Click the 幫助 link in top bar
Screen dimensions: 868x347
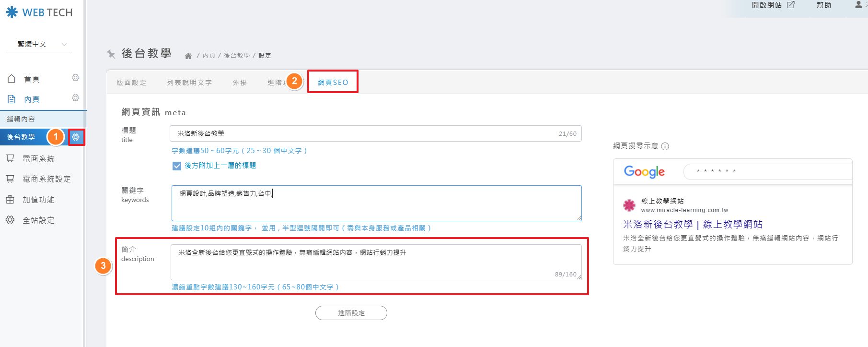pos(824,5)
